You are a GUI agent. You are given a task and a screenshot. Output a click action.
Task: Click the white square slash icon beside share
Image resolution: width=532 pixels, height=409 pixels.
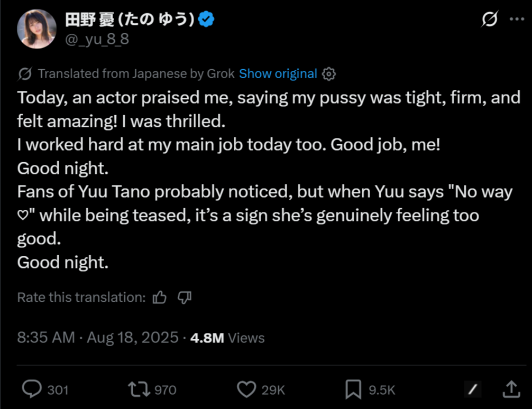click(473, 390)
